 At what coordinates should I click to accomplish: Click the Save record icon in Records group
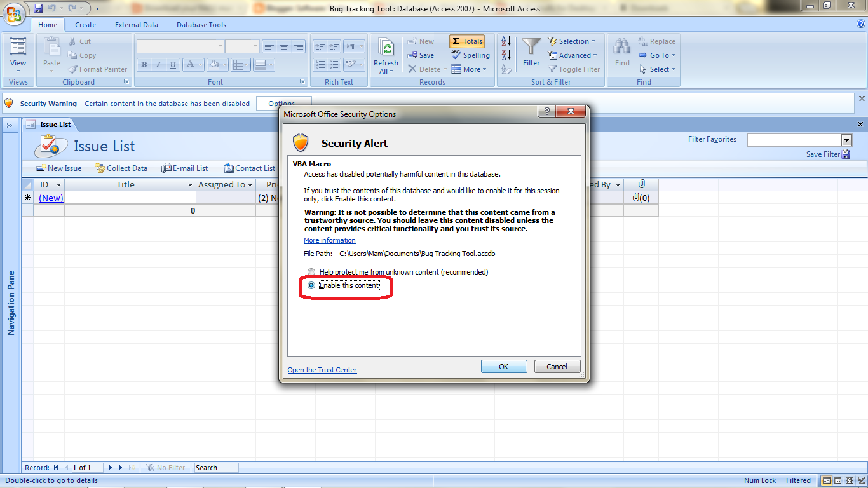412,55
